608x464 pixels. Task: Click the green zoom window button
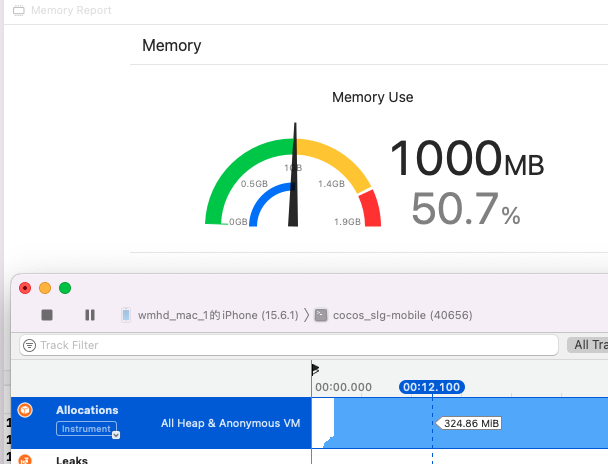(x=65, y=288)
